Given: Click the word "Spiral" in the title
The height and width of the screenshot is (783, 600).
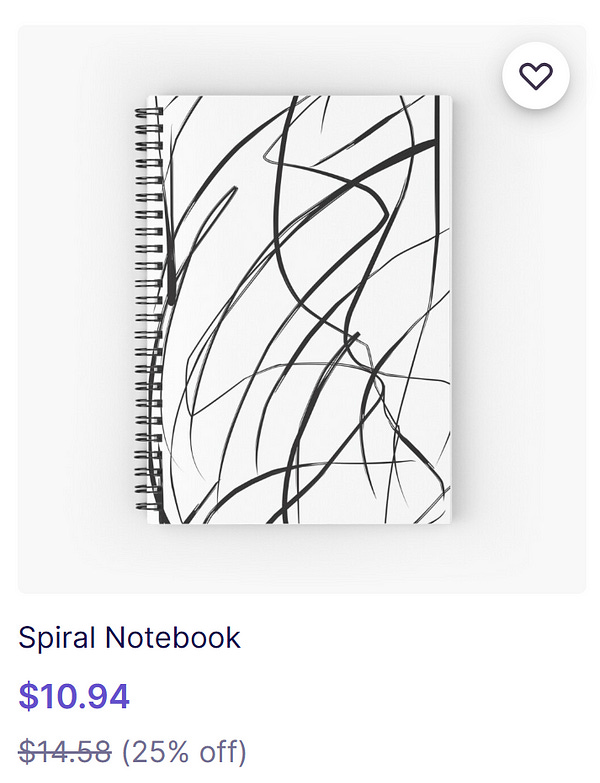Looking at the screenshot, I should click(x=57, y=639).
